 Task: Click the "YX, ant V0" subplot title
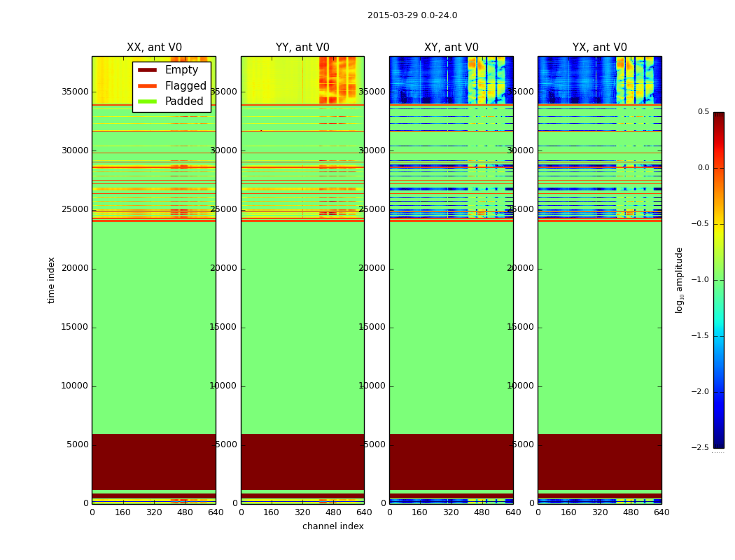pyautogui.click(x=600, y=48)
